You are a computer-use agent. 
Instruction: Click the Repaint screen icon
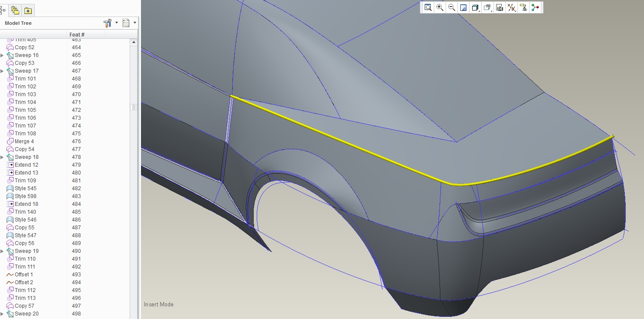click(463, 7)
